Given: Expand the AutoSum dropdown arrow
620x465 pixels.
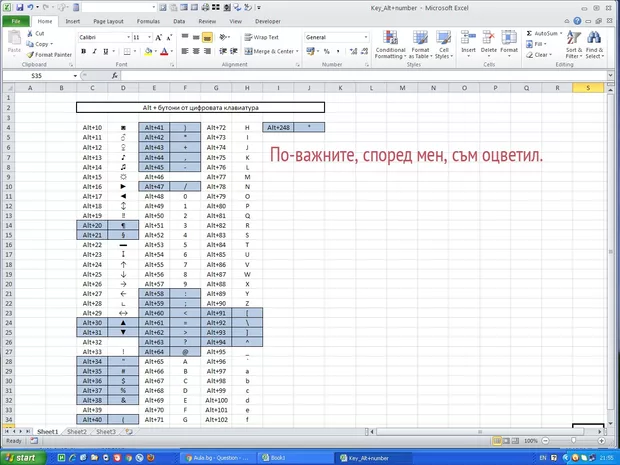Looking at the screenshot, I should tap(561, 34).
